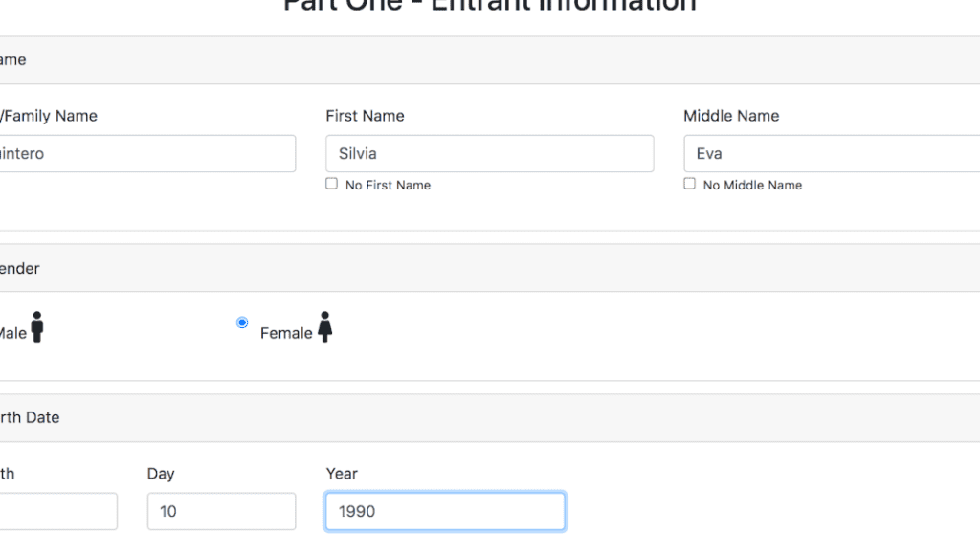This screenshot has width=980, height=535.
Task: Click the male figure icon
Action: click(37, 327)
